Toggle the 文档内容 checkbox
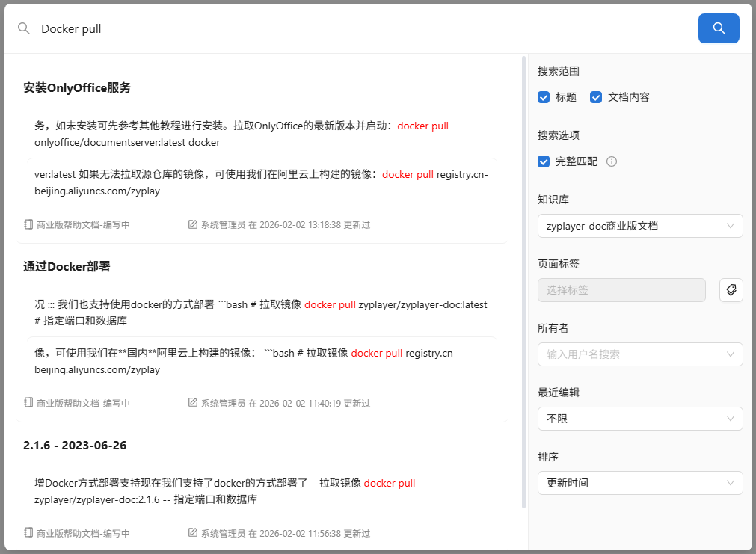 point(596,97)
